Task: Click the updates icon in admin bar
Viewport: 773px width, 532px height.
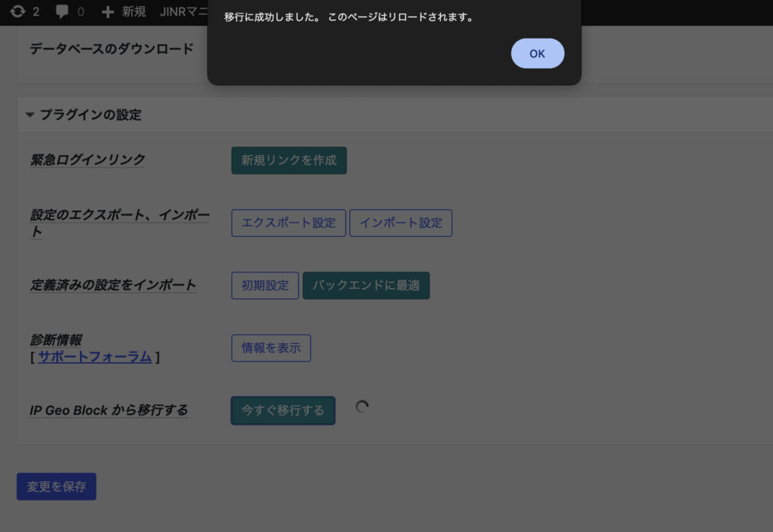Action: 17,12
